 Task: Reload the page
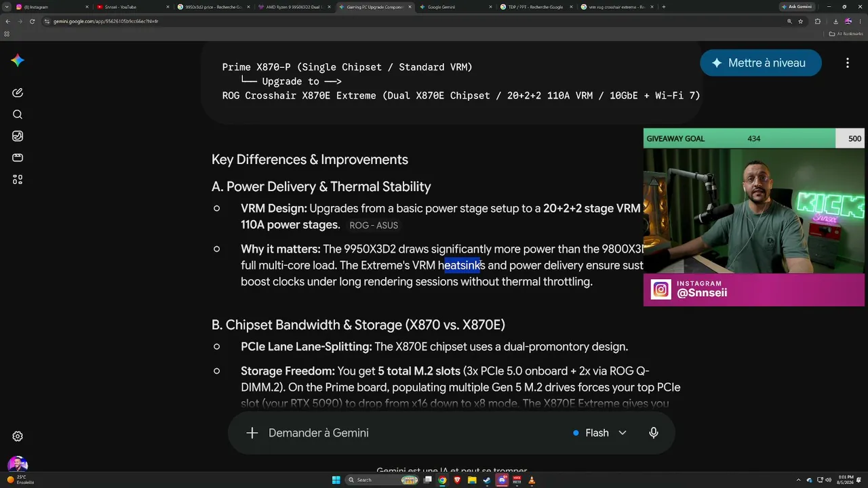pos(32,21)
